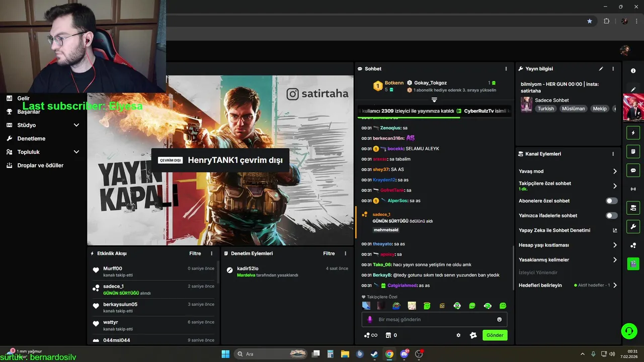The width and height of the screenshot is (644, 362).
Task: Click the lightning bolt widget in right sidebar
Action: 633,133
